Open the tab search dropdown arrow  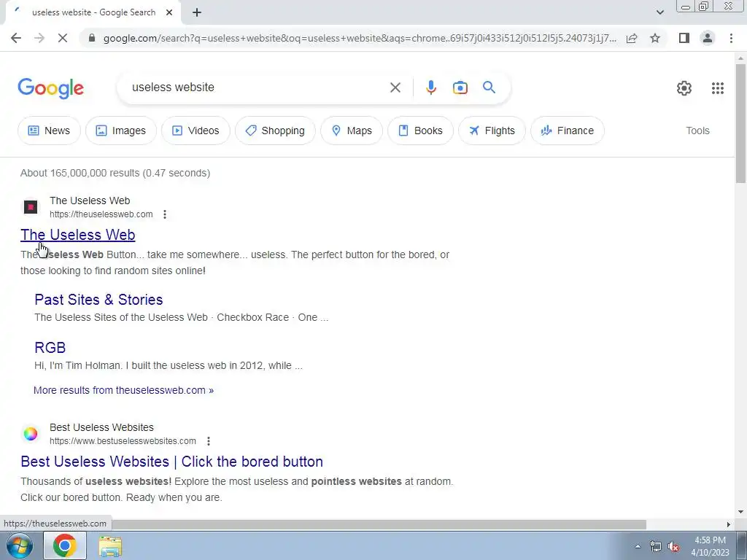point(659,12)
